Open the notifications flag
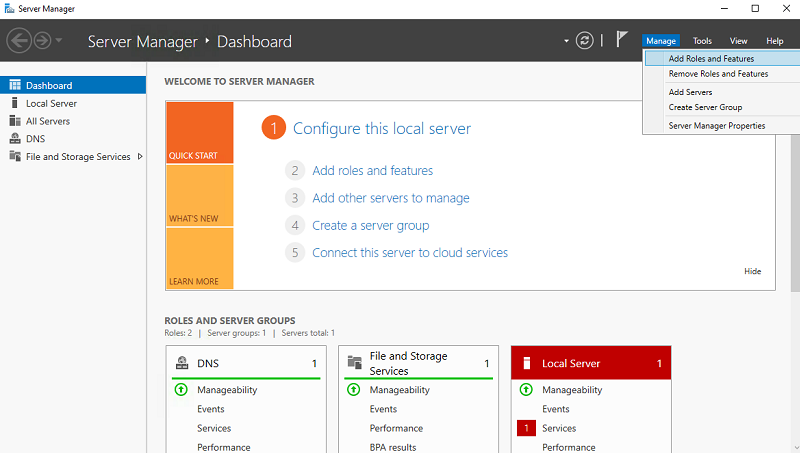This screenshot has height=453, width=800. pos(621,39)
